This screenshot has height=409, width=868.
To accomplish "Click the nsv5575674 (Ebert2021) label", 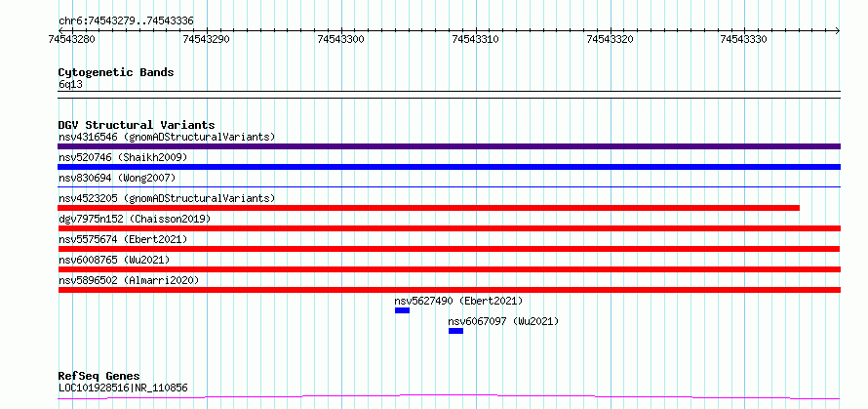I will [123, 239].
